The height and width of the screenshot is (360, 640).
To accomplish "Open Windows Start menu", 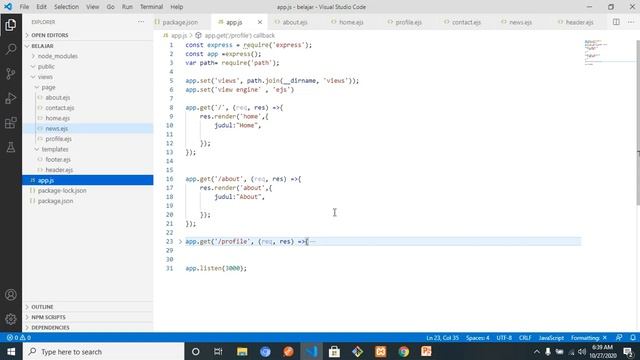I will tap(11, 351).
